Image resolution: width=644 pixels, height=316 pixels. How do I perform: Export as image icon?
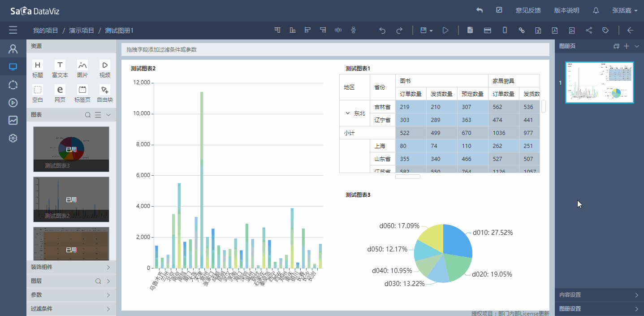tap(572, 30)
